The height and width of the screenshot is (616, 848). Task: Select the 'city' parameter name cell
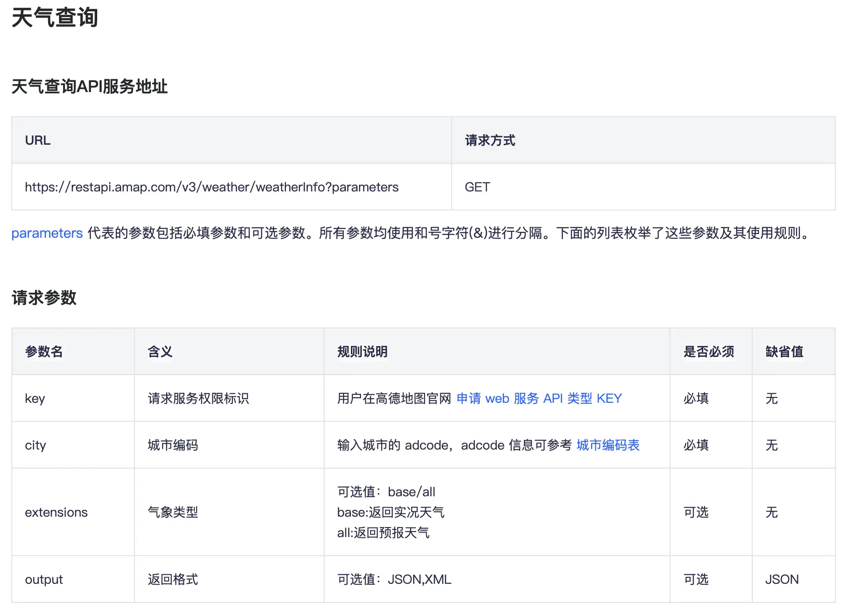coord(73,445)
